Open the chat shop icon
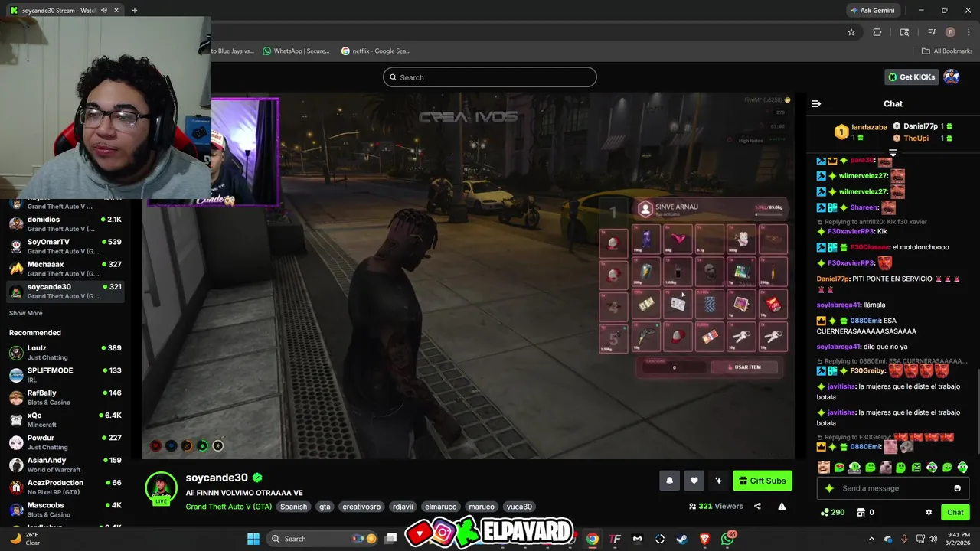This screenshot has width=980, height=551. tap(861, 512)
